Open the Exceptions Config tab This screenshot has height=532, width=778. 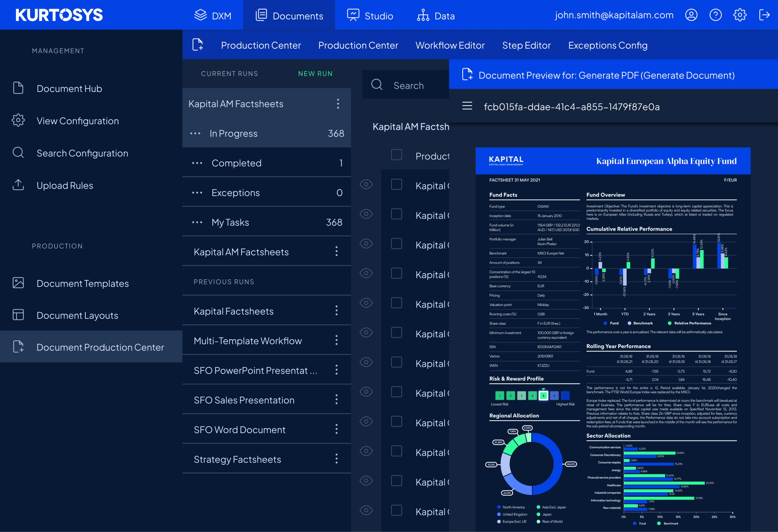(608, 45)
